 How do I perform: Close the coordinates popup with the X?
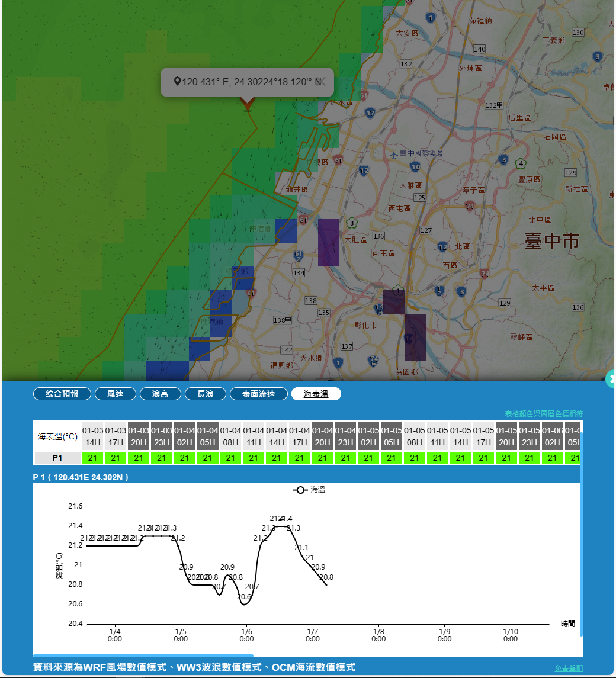322,82
